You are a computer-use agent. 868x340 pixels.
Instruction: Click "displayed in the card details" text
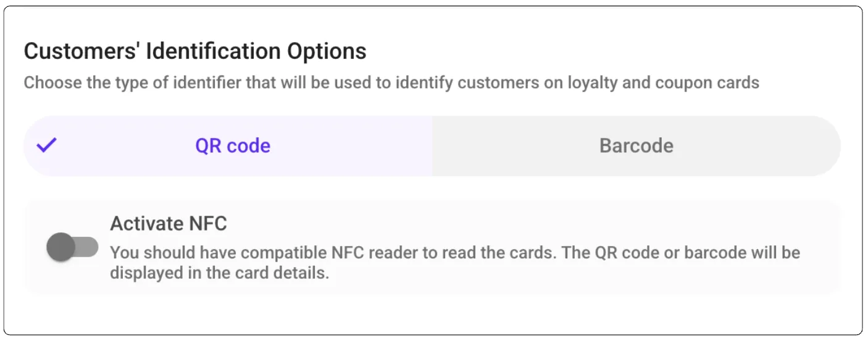click(219, 273)
